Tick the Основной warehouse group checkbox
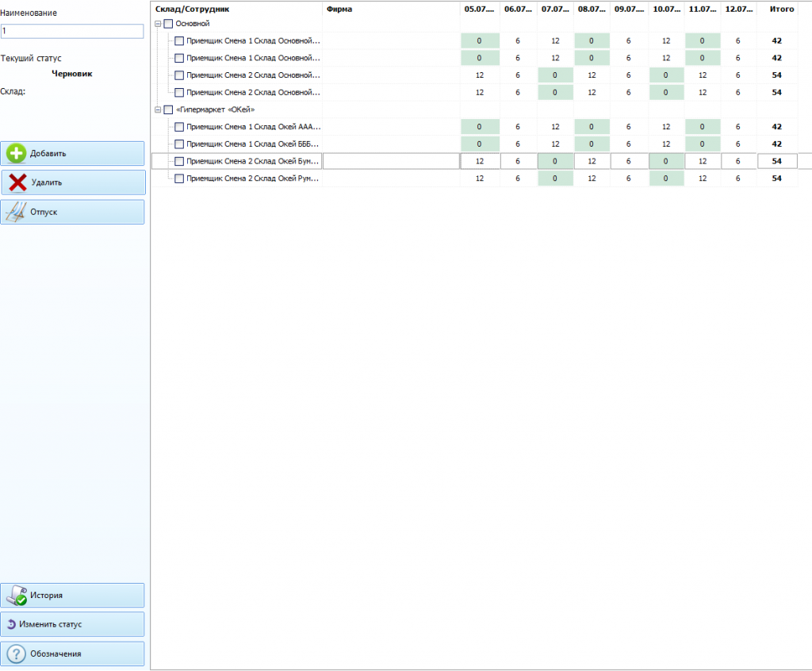 168,23
